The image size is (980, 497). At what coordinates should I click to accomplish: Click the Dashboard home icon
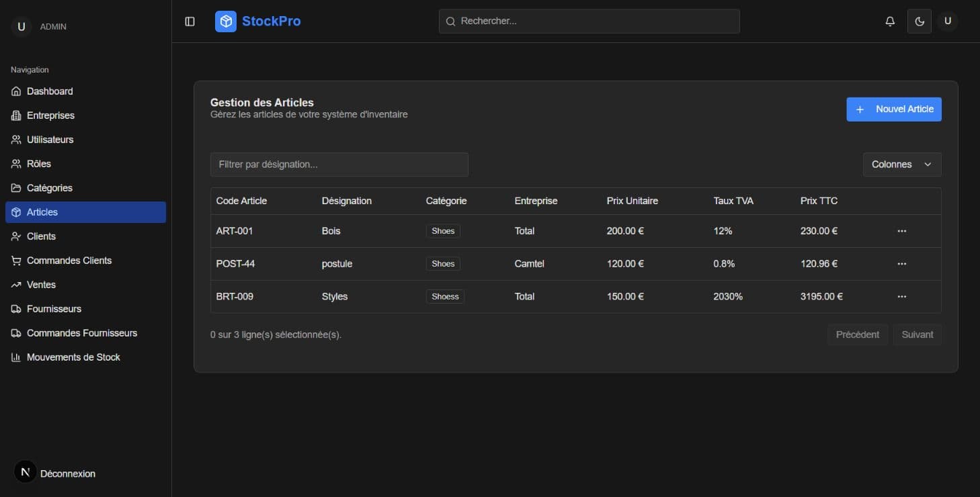pos(16,91)
